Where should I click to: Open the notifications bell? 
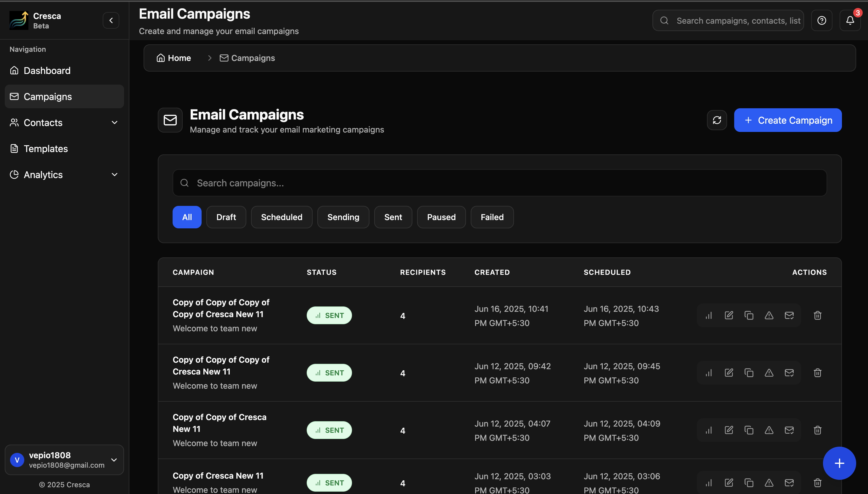point(850,20)
